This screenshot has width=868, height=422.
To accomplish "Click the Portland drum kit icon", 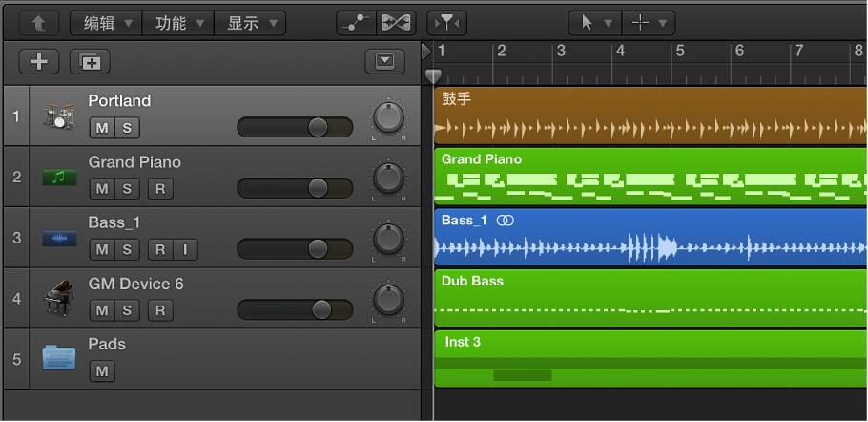I will 59,116.
